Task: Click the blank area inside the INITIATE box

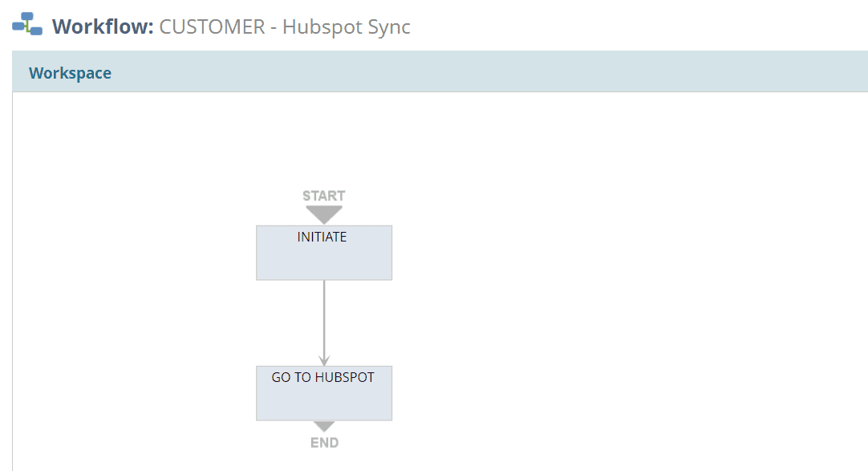Action: point(324,262)
